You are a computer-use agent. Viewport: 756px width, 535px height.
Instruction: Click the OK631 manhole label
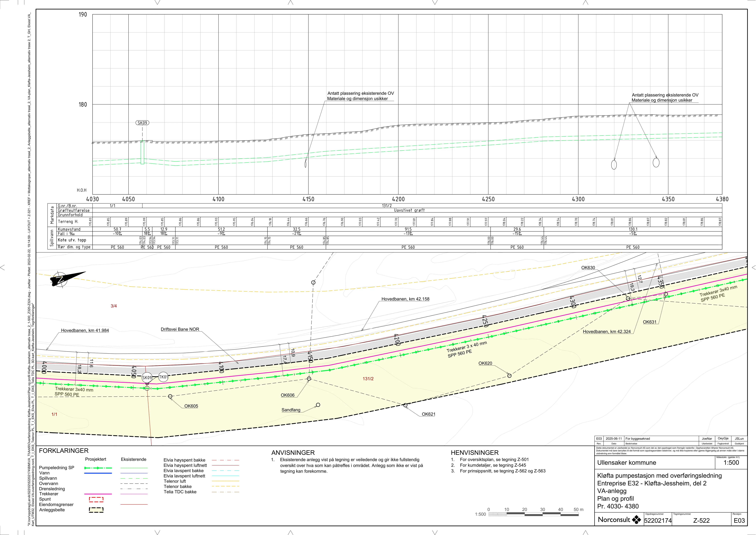650,322
